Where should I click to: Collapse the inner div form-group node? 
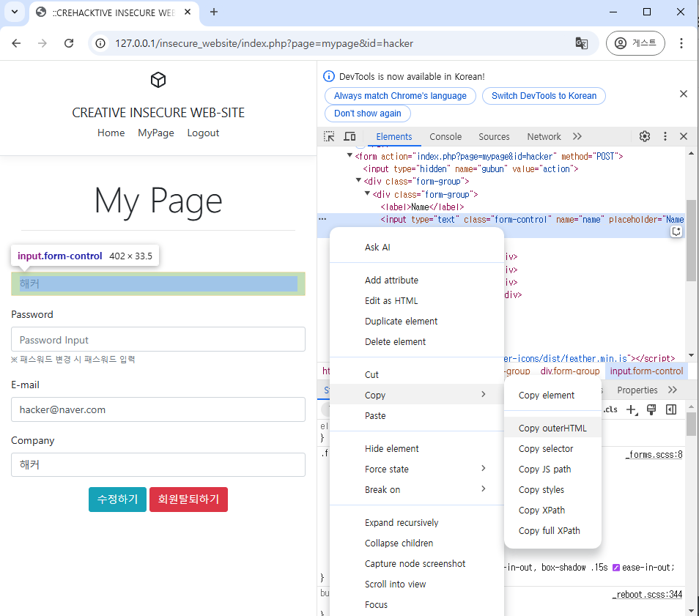(367, 193)
